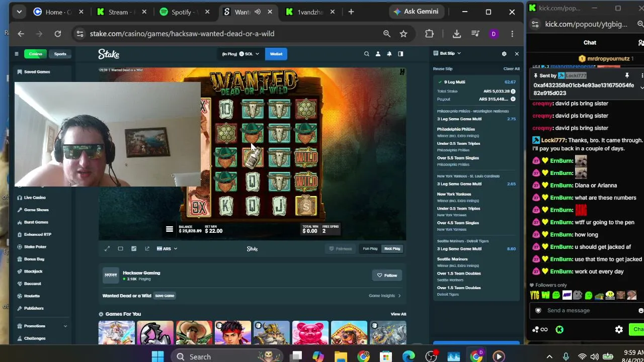Screen dimensions: 644x362
Task: Go back to previous page in Chrome
Action: 21,34
